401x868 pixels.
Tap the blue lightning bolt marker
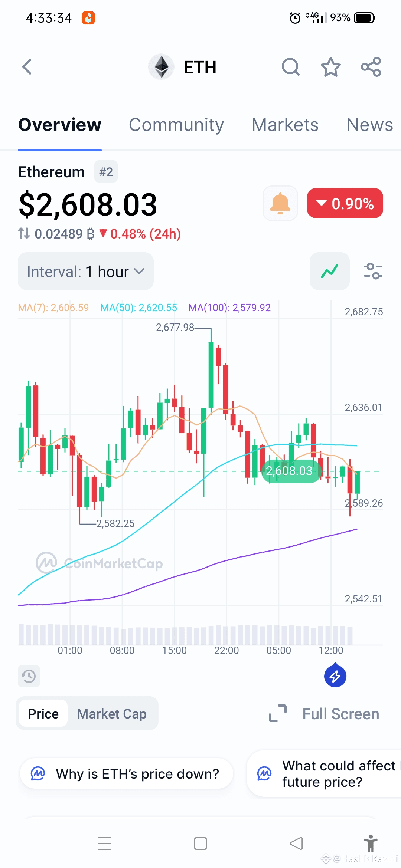tap(335, 675)
